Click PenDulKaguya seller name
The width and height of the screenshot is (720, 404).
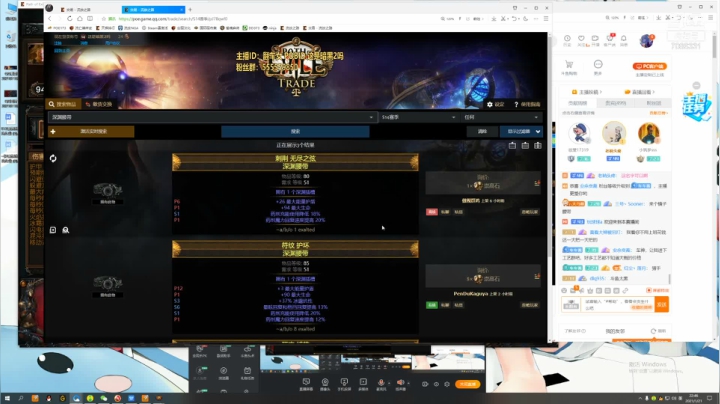(x=471, y=294)
